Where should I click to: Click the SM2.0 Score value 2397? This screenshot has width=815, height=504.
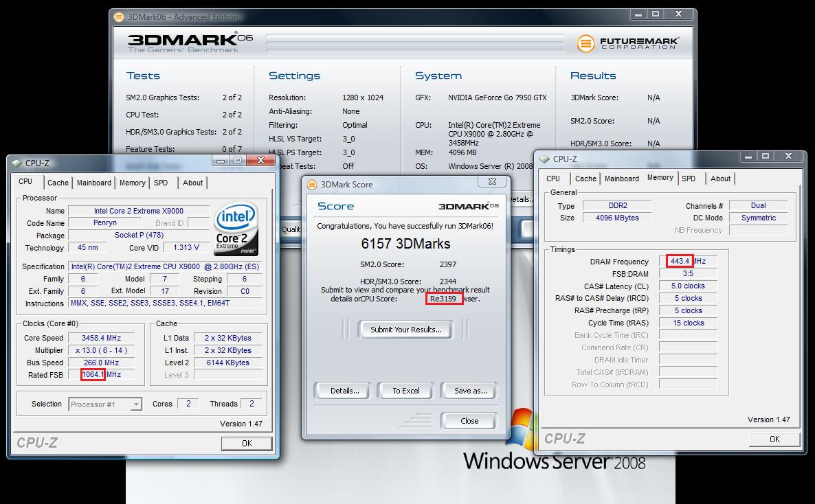[447, 264]
